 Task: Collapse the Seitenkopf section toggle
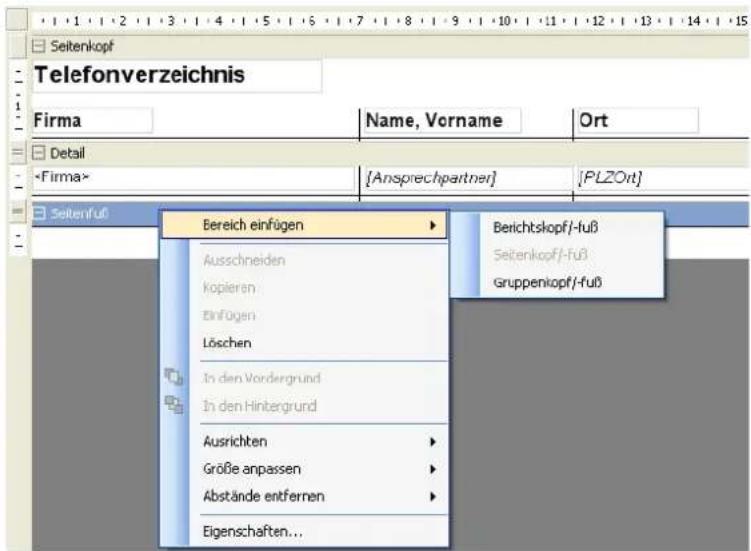point(38,46)
